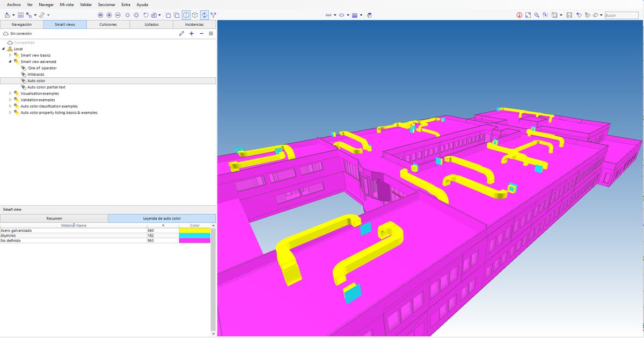
Task: Click the eraser tag icon
Action: coord(596,15)
